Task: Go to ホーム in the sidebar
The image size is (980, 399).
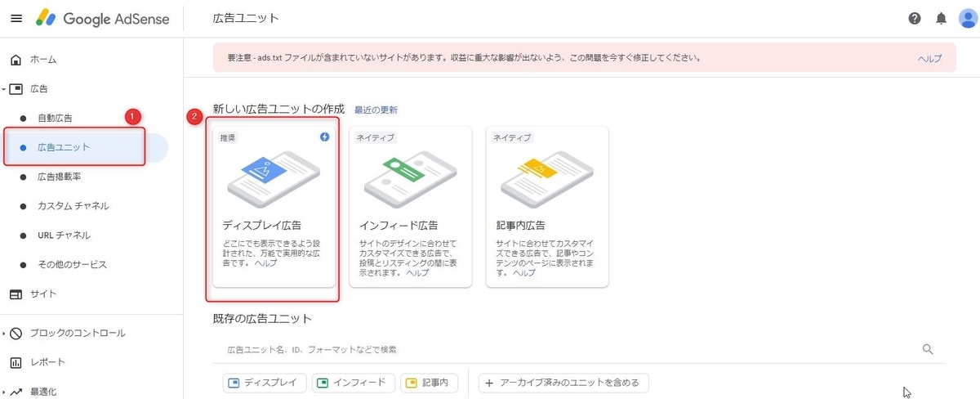Action: tap(42, 60)
